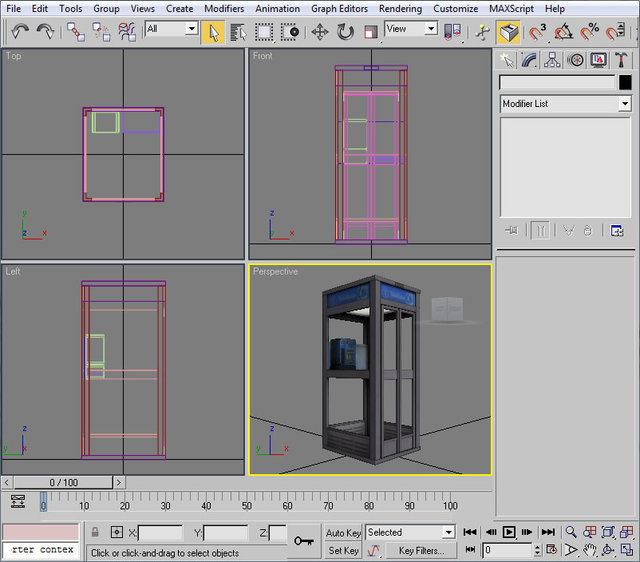The height and width of the screenshot is (562, 640).
Task: Toggle the selection lock padlock
Action: tap(96, 533)
